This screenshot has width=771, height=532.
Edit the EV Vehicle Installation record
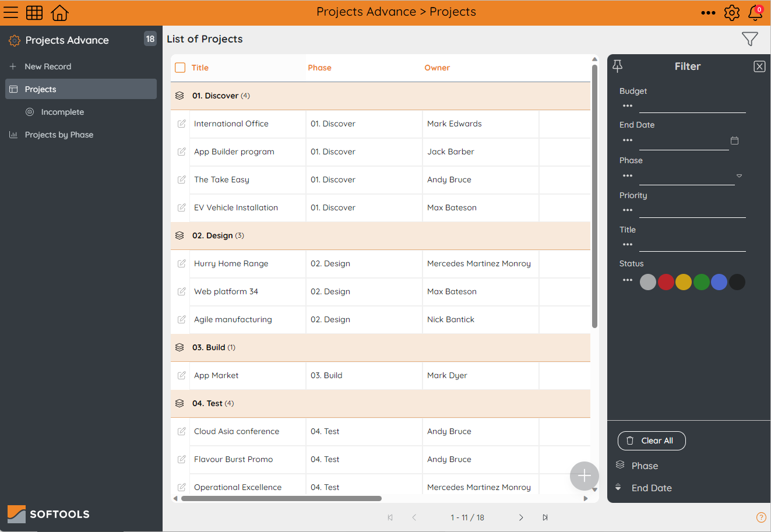(x=181, y=207)
